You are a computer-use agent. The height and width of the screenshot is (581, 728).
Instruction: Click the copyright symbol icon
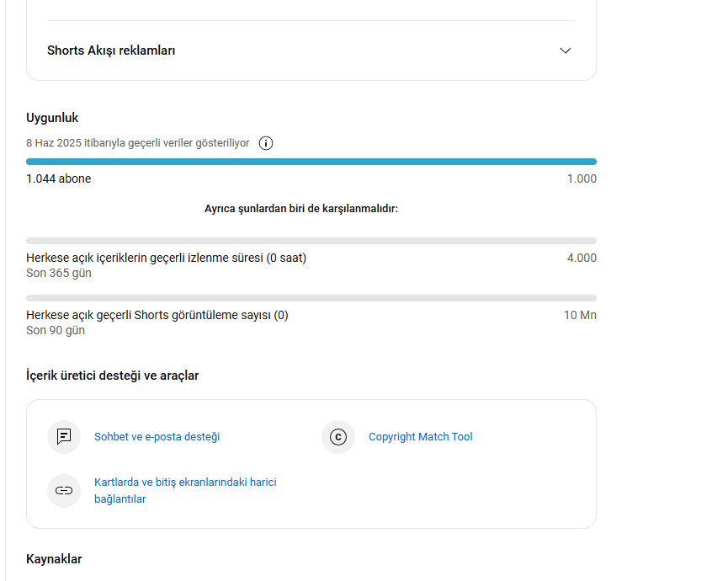pyautogui.click(x=338, y=436)
